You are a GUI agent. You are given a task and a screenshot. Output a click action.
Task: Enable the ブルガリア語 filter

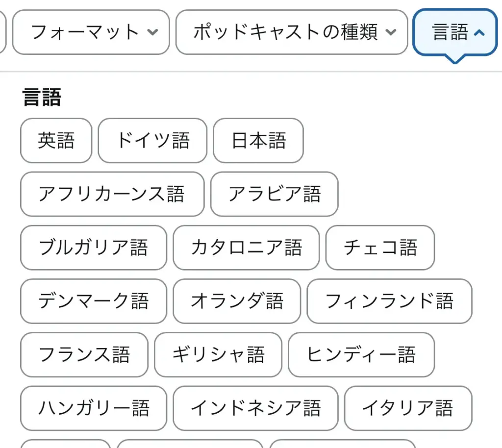click(x=93, y=248)
